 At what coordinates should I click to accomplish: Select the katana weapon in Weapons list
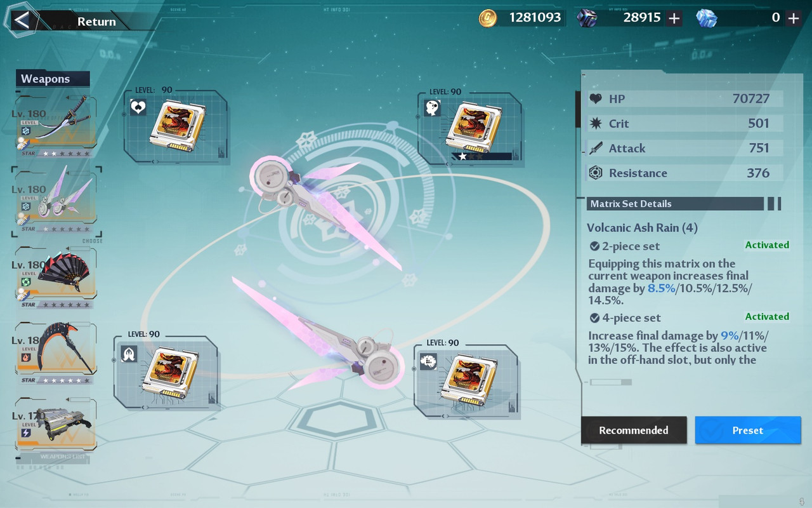[56, 126]
